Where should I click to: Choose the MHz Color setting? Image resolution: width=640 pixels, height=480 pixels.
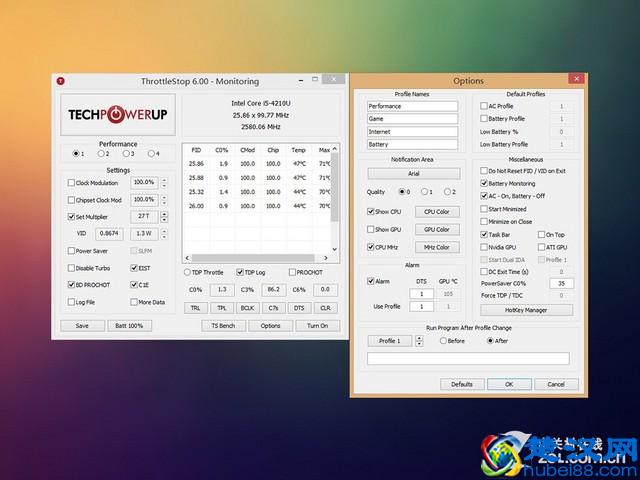436,247
